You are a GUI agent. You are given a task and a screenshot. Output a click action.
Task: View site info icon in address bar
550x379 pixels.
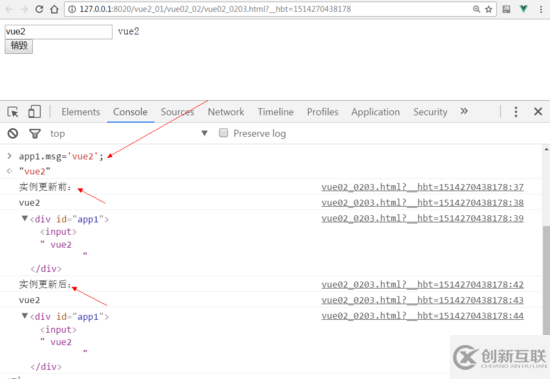point(72,9)
